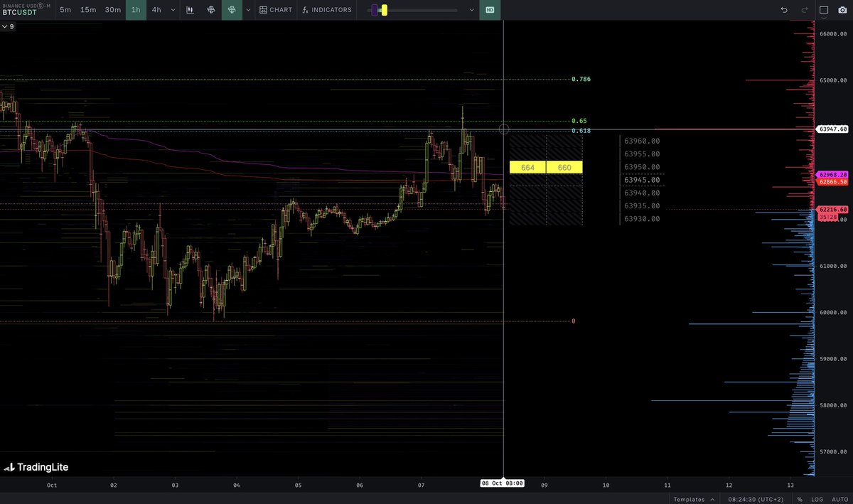Click the 0.65 fib level label
Image resolution: width=853 pixels, height=504 pixels.
click(x=579, y=121)
